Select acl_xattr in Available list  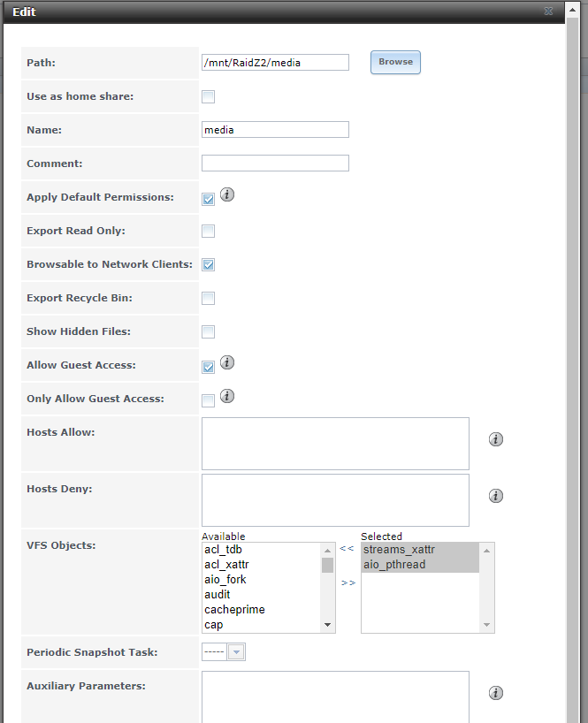262,565
